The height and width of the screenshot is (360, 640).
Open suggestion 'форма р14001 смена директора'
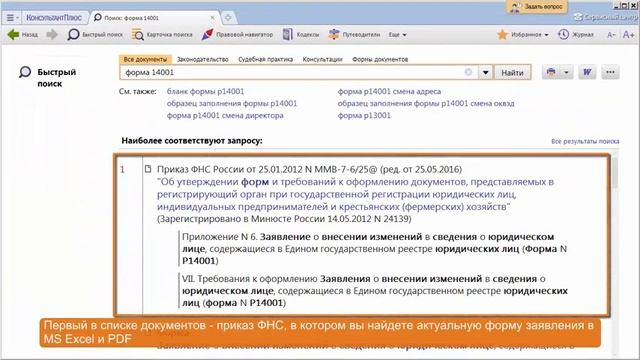225,116
